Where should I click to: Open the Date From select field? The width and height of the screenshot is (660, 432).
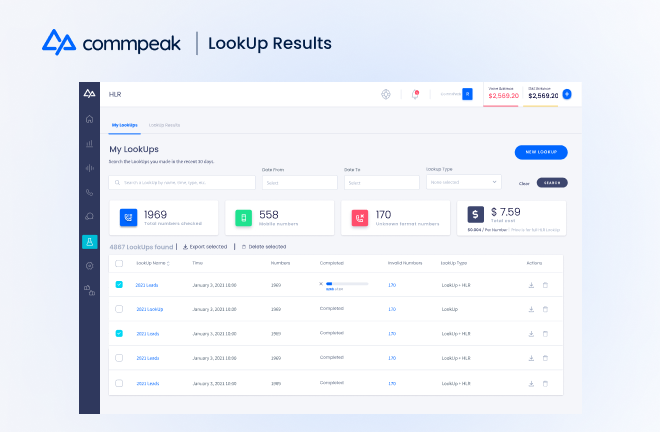click(x=300, y=183)
